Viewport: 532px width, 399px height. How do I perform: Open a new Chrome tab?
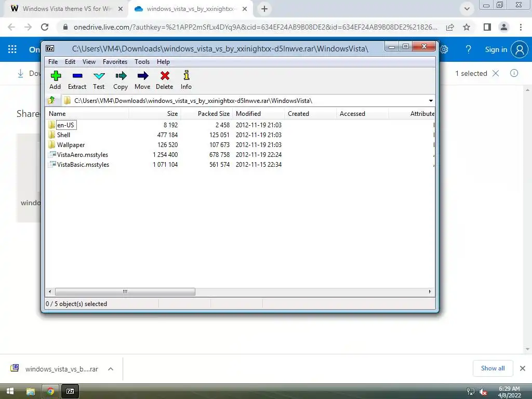(264, 9)
